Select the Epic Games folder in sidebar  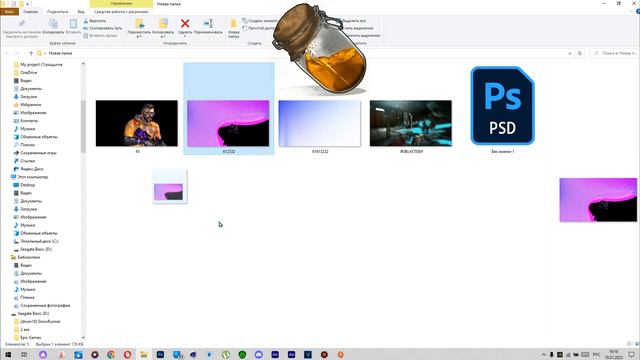(31, 338)
